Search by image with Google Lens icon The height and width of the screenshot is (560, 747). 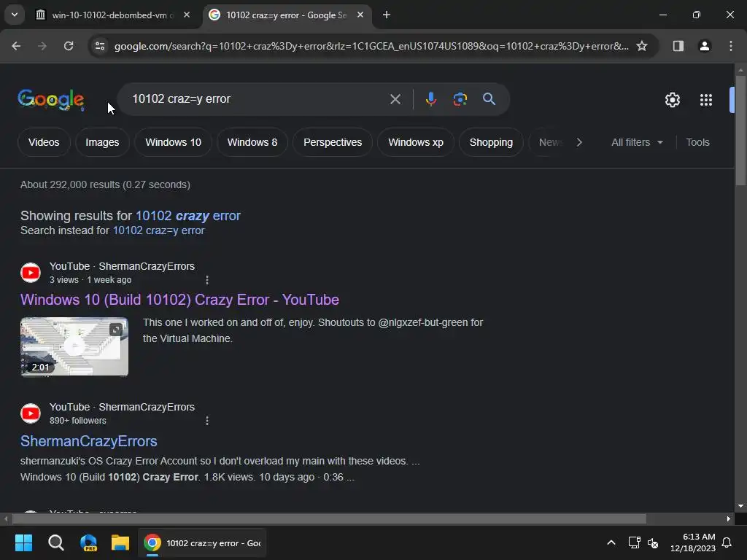click(460, 99)
